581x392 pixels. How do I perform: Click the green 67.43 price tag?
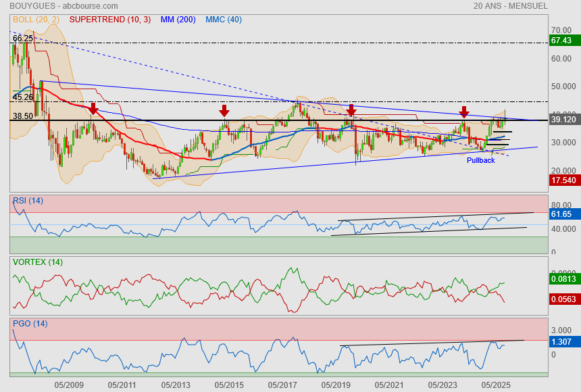562,41
